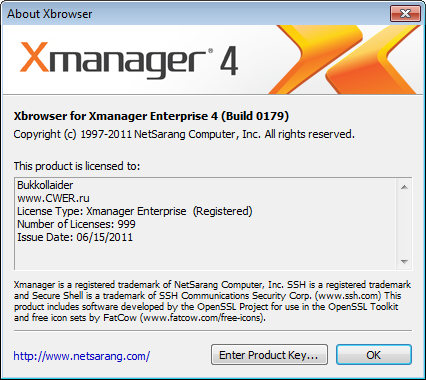The height and width of the screenshot is (380, 426).
Task: Select the www.CWER.ru line in license box
Action: click(x=53, y=198)
